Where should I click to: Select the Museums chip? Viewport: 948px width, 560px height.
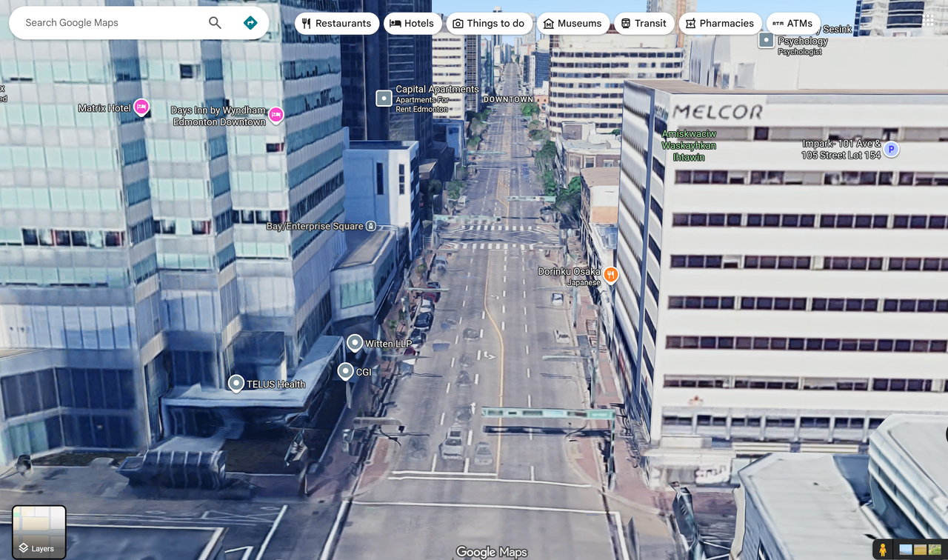(573, 24)
